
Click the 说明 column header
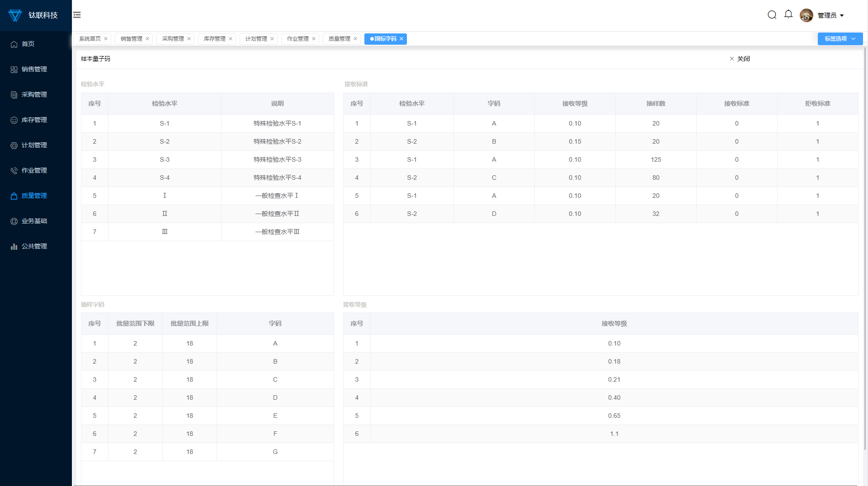pos(278,103)
